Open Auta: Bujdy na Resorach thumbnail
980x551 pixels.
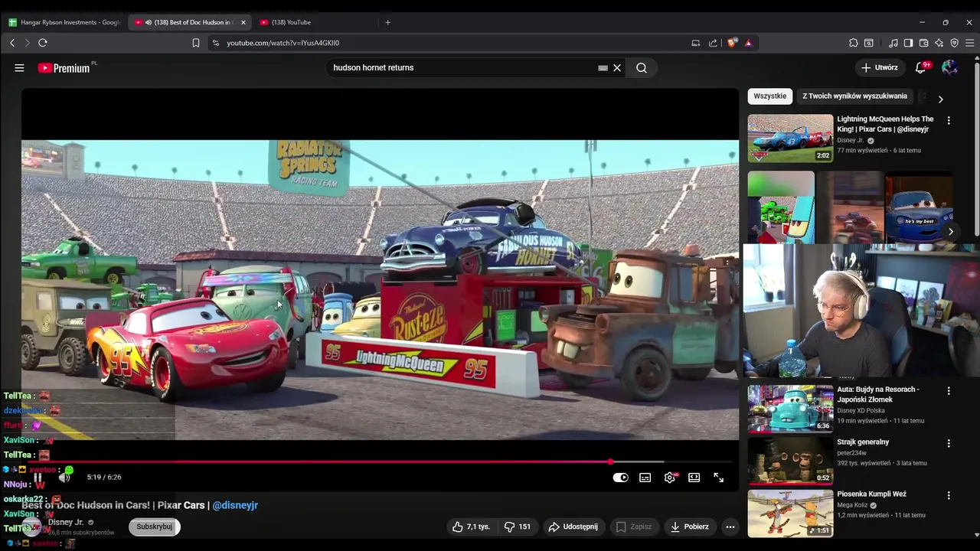tap(790, 409)
